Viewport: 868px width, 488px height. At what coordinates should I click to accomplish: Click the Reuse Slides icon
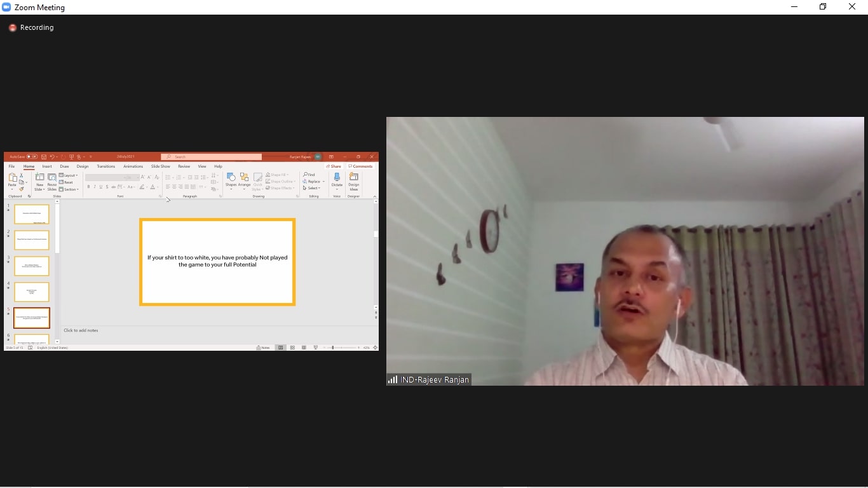[52, 179]
